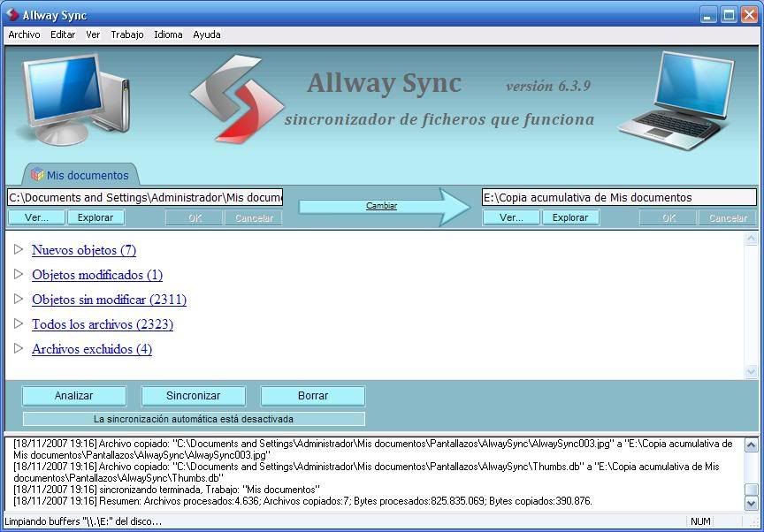Close the Allway Sync window
This screenshot has width=764, height=532.
pyautogui.click(x=749, y=15)
